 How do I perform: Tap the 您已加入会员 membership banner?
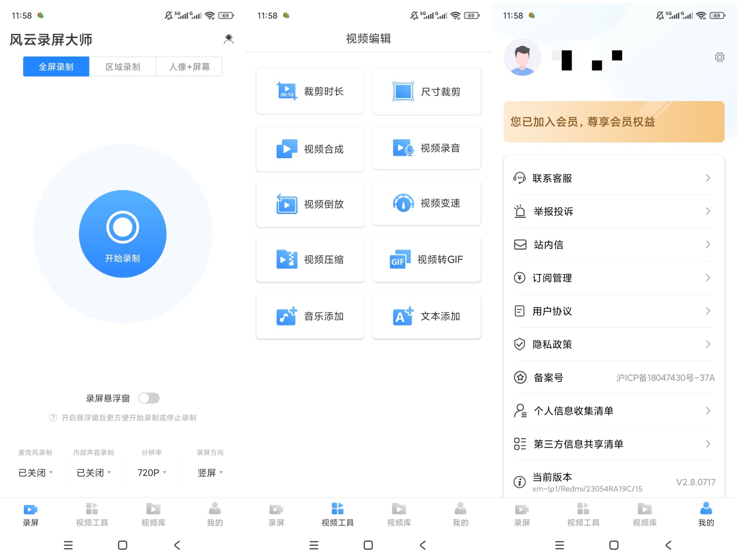614,122
